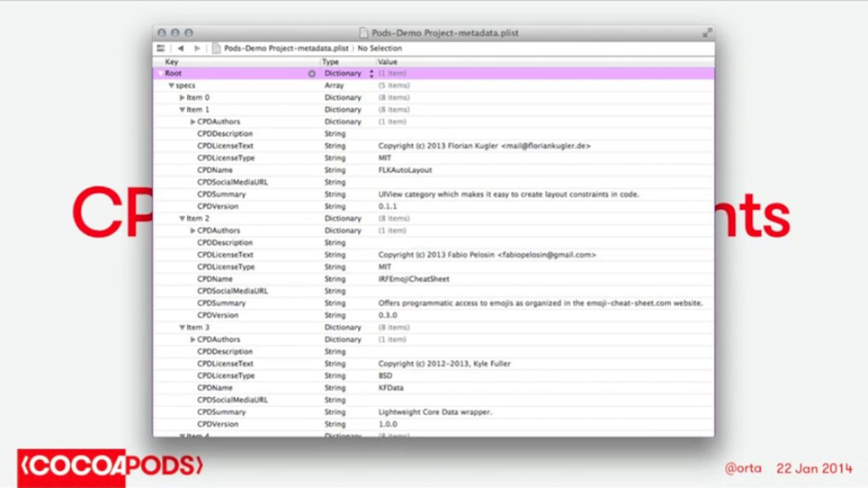Image resolution: width=868 pixels, height=488 pixels.
Task: Click the Value column header
Action: (x=387, y=62)
